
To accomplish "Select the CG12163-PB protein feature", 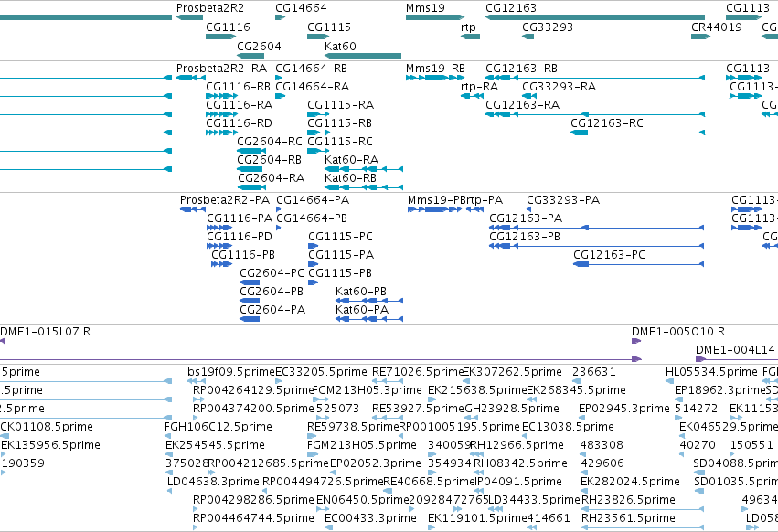I will (596, 246).
